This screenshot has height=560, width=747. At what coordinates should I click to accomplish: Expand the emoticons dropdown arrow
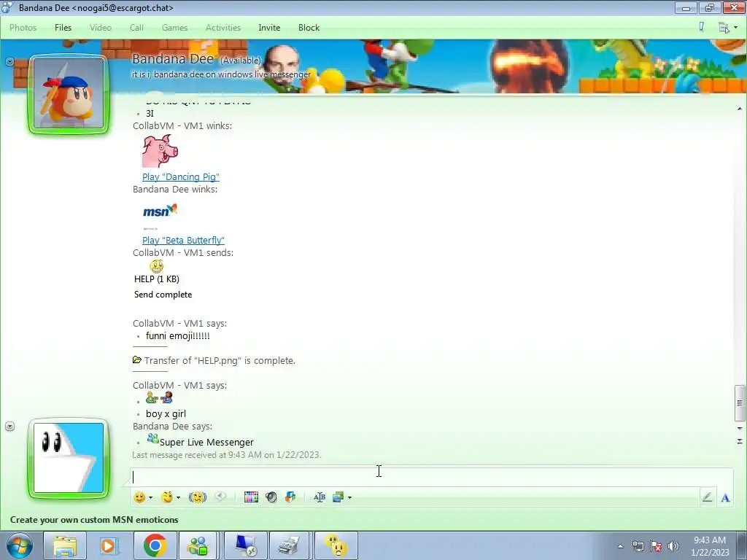coord(150,497)
